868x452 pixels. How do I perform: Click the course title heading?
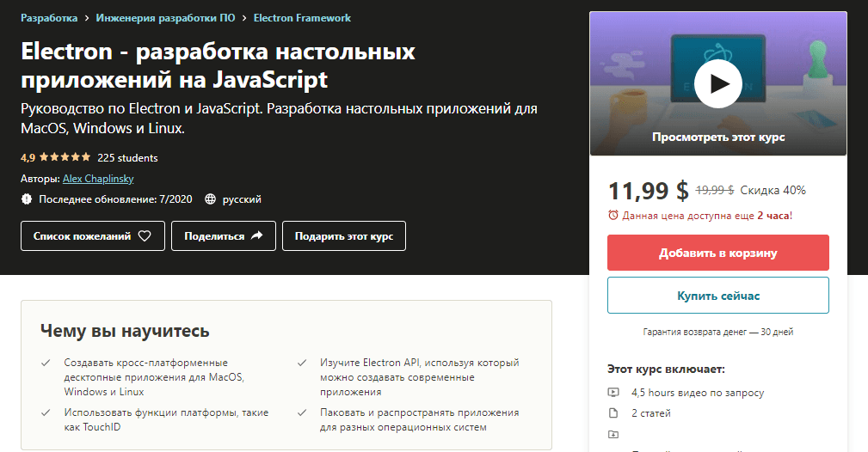coord(218,65)
